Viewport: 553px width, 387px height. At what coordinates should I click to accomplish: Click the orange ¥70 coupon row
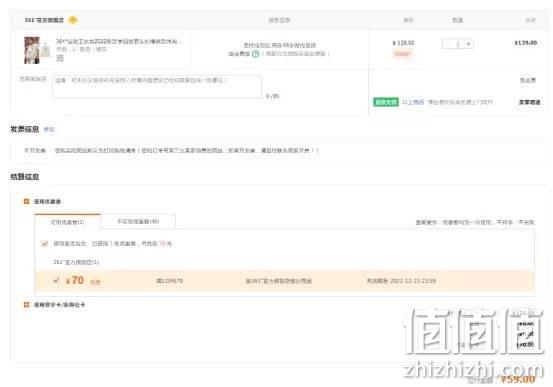click(285, 281)
